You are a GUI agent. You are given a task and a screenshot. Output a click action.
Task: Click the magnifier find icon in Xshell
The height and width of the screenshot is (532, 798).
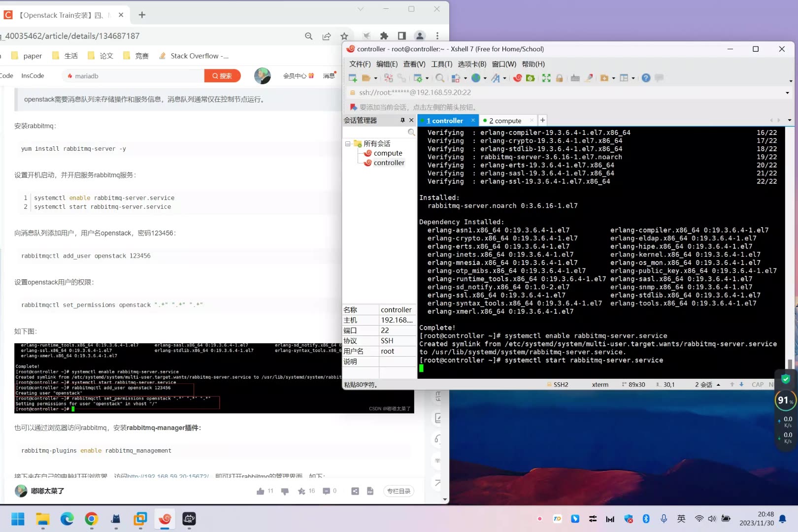tap(440, 78)
